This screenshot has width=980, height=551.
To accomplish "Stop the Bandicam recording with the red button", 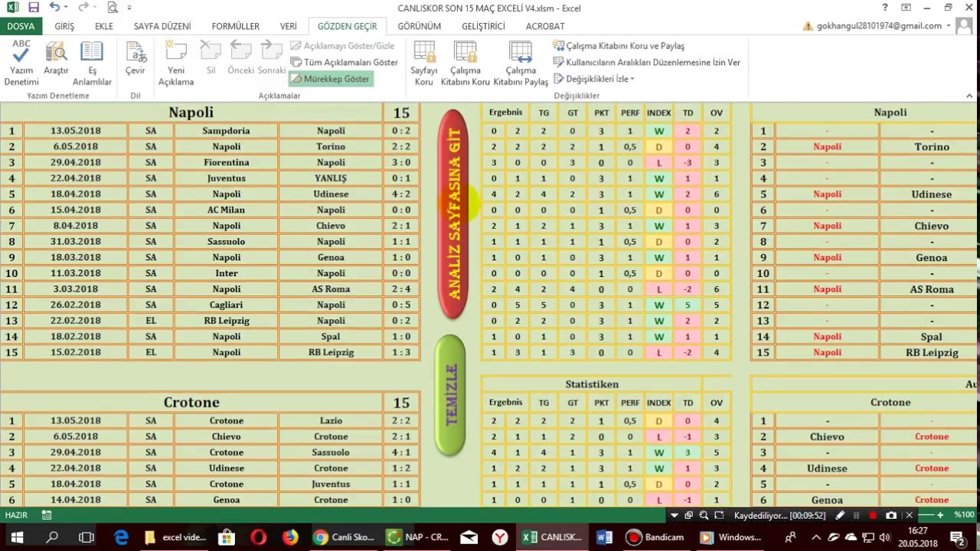I will tap(873, 516).
